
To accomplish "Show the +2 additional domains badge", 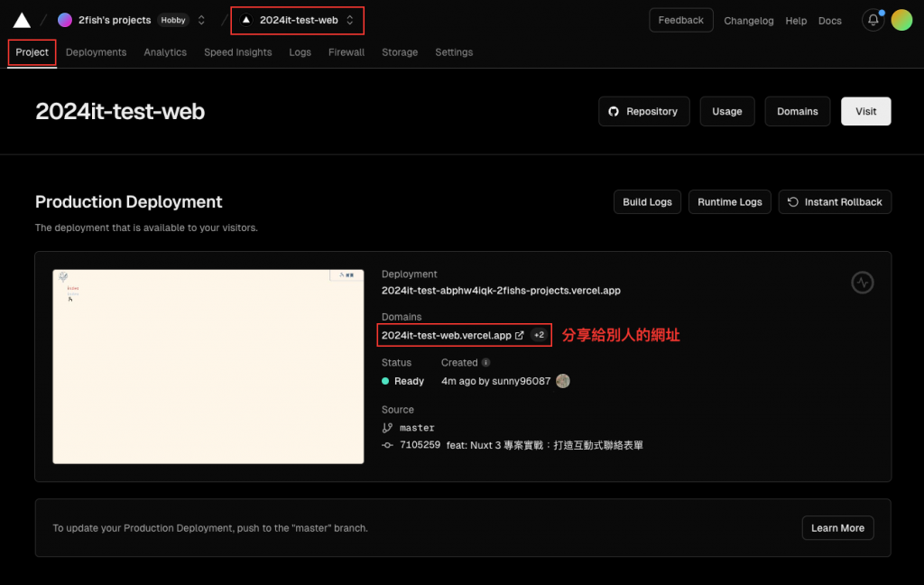I will pyautogui.click(x=540, y=335).
